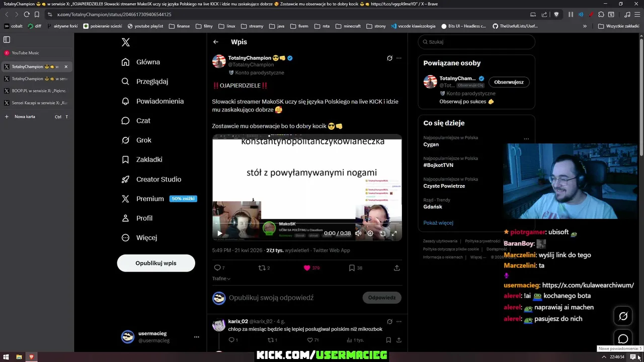Show hidden bookmarks with double chevron
The image size is (644, 362).
pyautogui.click(x=585, y=26)
